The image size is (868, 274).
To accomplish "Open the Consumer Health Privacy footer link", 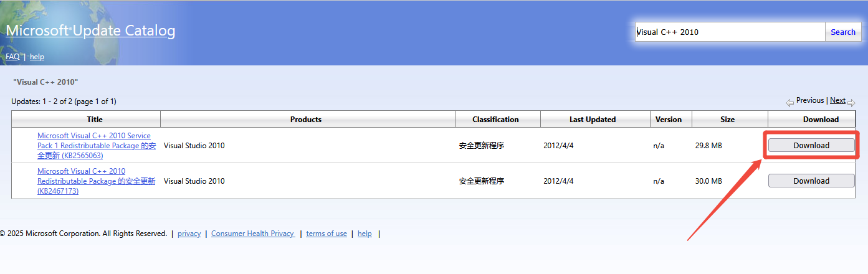I will (x=253, y=234).
